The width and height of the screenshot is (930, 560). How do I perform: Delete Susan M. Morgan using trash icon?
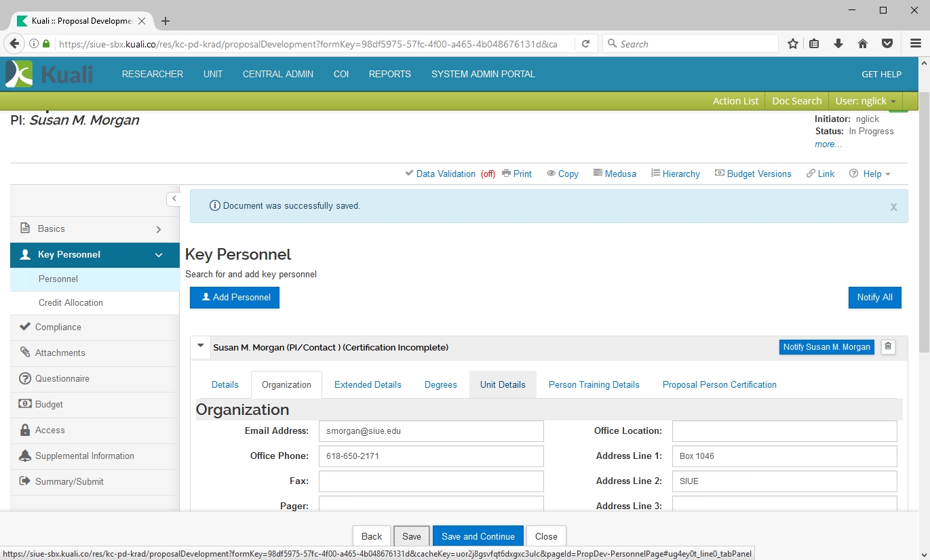(x=888, y=347)
